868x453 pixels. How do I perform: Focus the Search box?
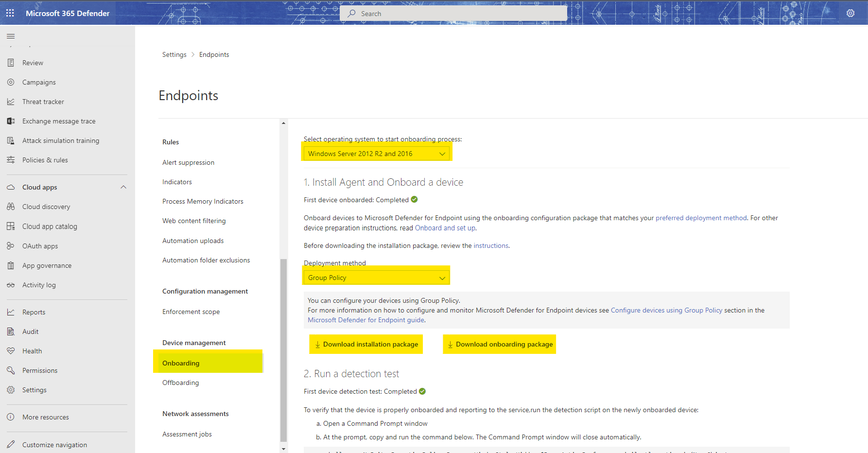pos(454,14)
